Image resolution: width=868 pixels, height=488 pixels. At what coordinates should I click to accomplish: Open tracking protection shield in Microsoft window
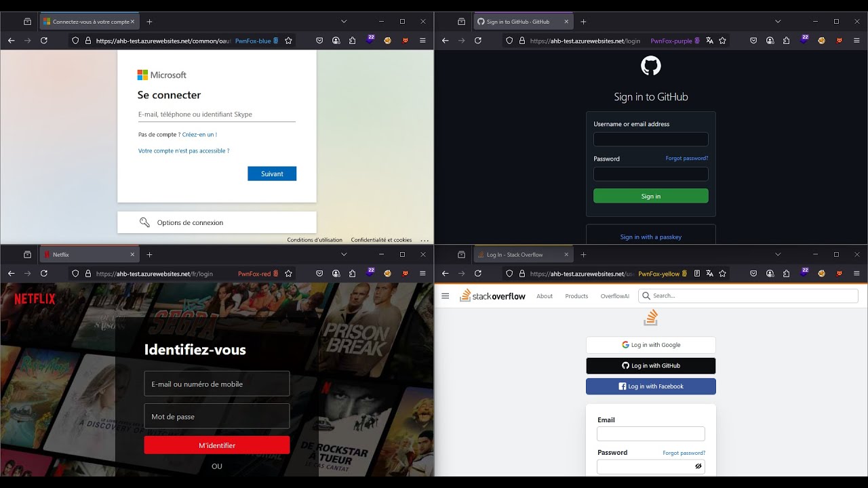[x=75, y=41]
